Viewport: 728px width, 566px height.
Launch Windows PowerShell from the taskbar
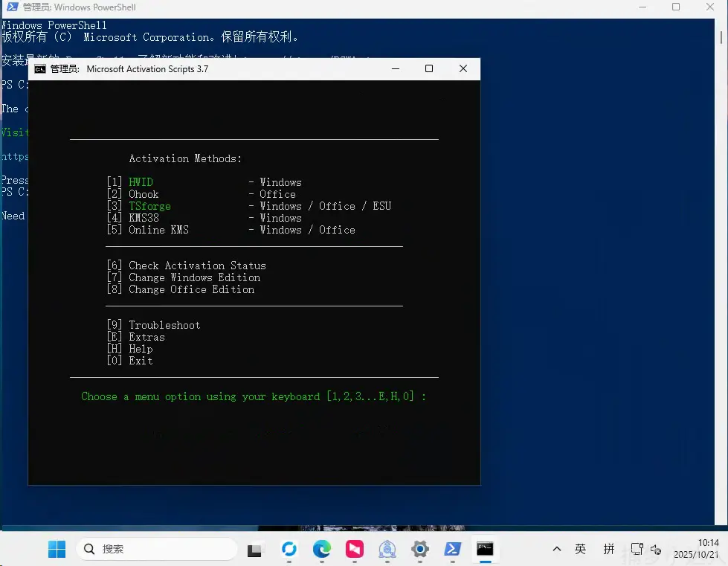[x=453, y=550]
